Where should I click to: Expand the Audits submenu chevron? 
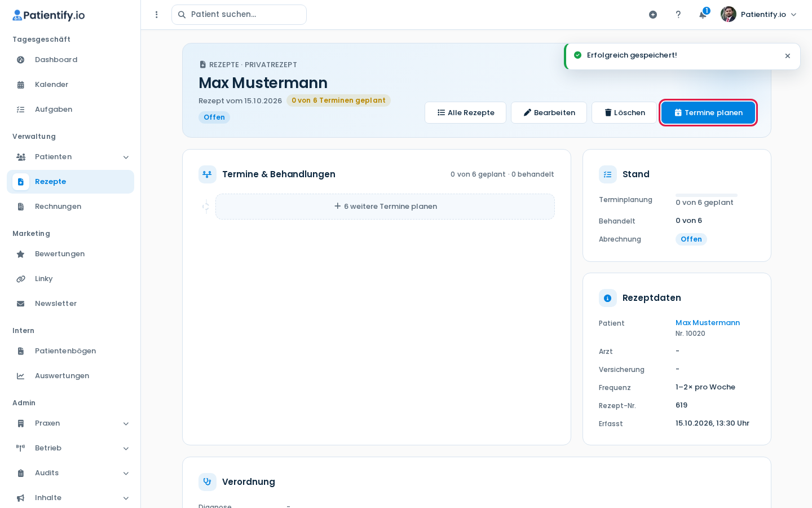(126, 474)
